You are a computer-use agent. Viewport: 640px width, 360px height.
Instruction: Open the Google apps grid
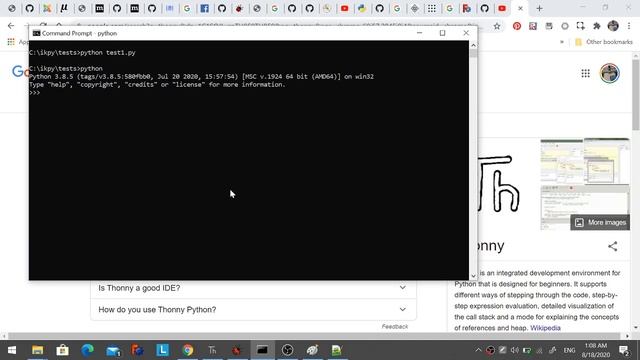click(x=585, y=73)
